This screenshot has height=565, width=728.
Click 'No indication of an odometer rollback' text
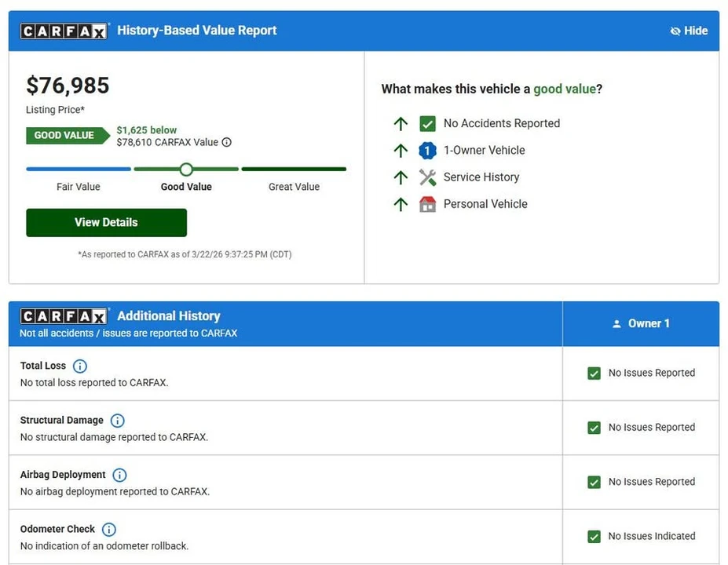104,546
